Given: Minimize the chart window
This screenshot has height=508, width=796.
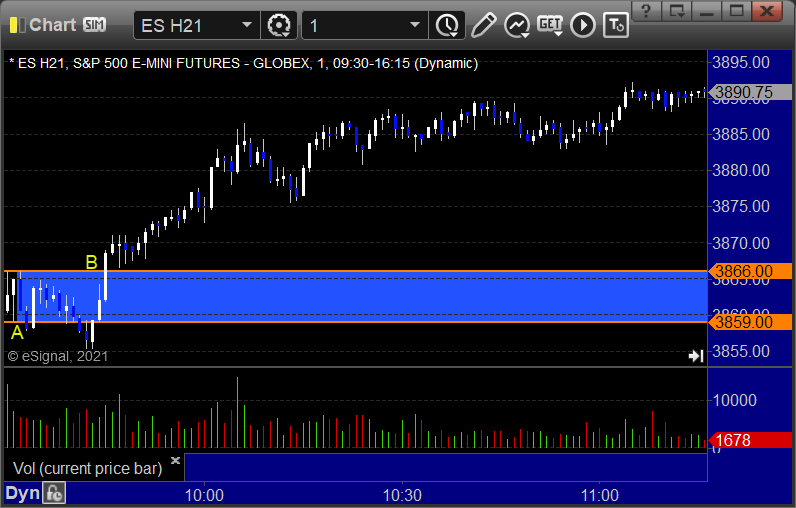Looking at the screenshot, I should (707, 10).
